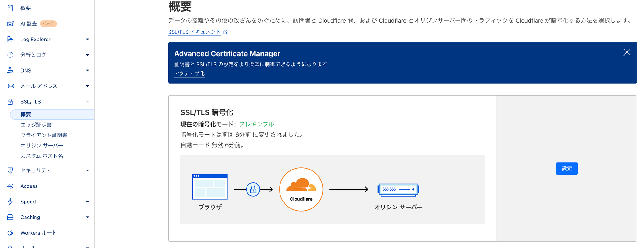Expand the メール アドレス submenu arrow

pyautogui.click(x=88, y=86)
